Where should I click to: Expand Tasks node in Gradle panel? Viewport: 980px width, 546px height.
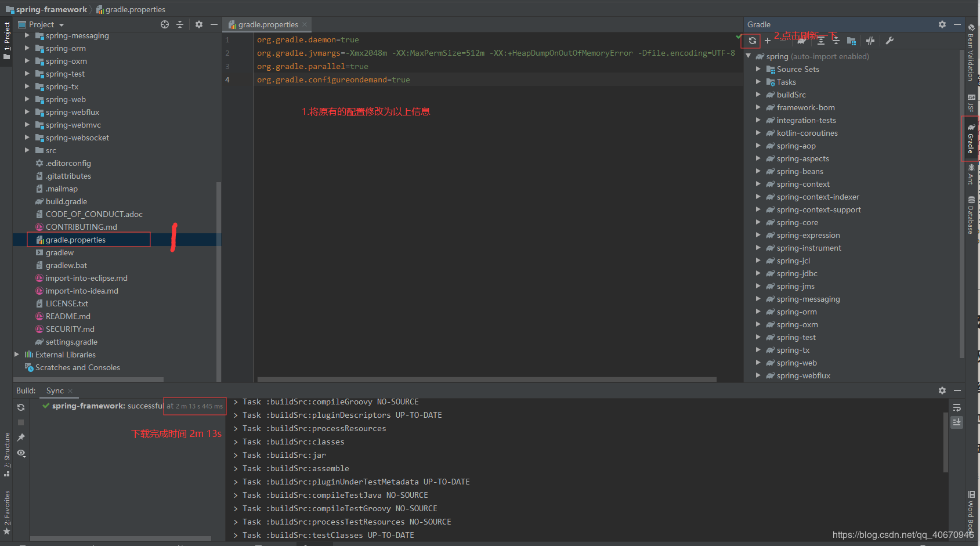point(758,82)
